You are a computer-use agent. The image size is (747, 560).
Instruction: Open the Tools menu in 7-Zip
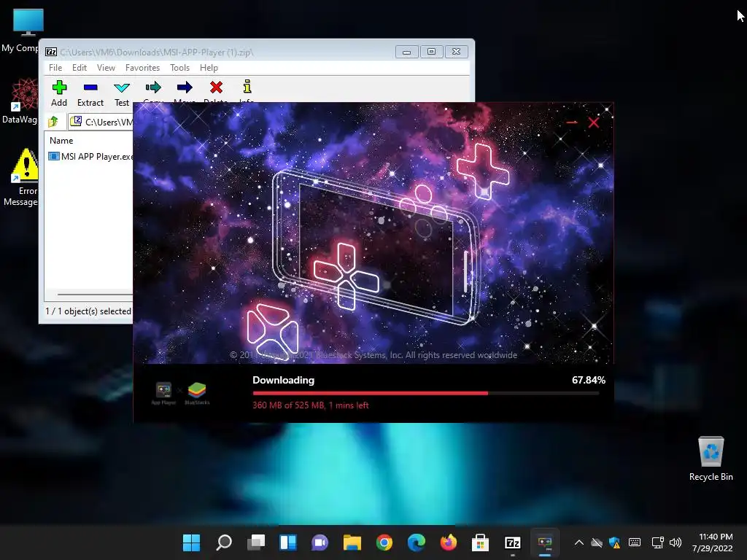click(179, 68)
